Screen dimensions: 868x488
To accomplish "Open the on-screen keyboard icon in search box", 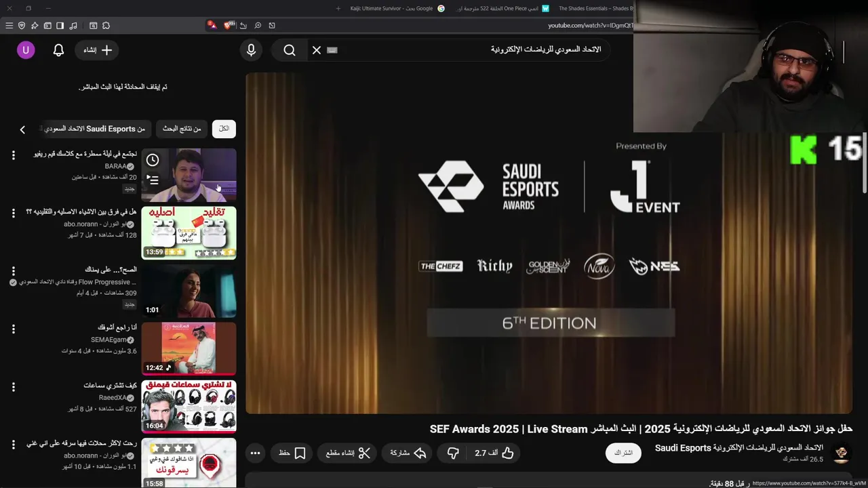I will (332, 50).
